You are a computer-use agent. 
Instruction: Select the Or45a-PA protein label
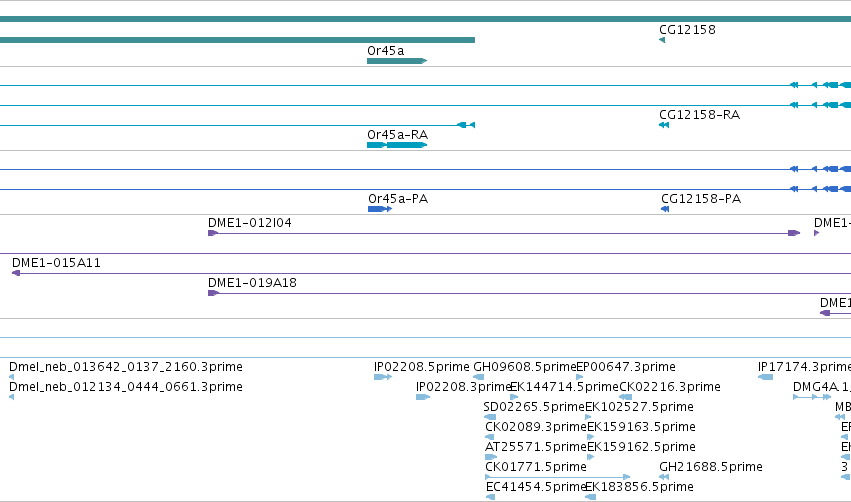(x=398, y=199)
